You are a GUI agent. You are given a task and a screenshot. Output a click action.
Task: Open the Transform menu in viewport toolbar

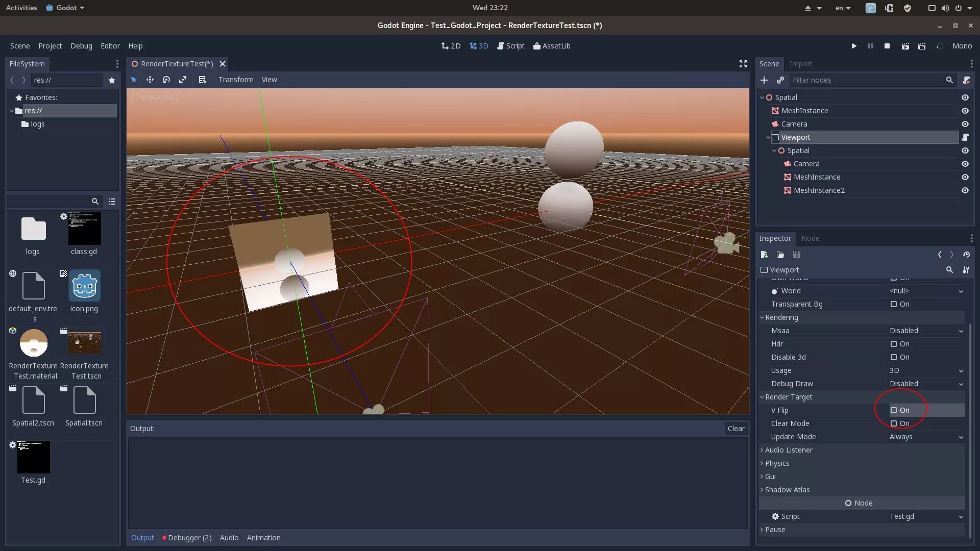click(236, 80)
